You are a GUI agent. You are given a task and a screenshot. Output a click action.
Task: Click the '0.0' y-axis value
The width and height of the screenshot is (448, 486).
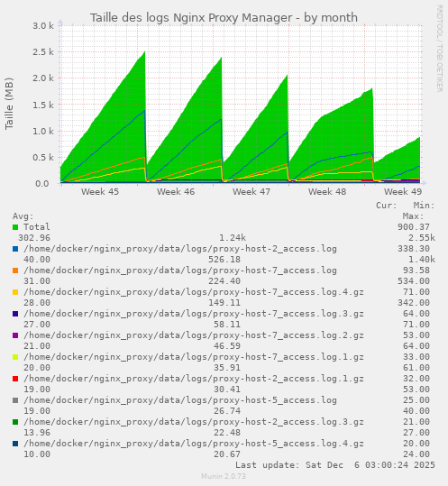[x=41, y=184]
